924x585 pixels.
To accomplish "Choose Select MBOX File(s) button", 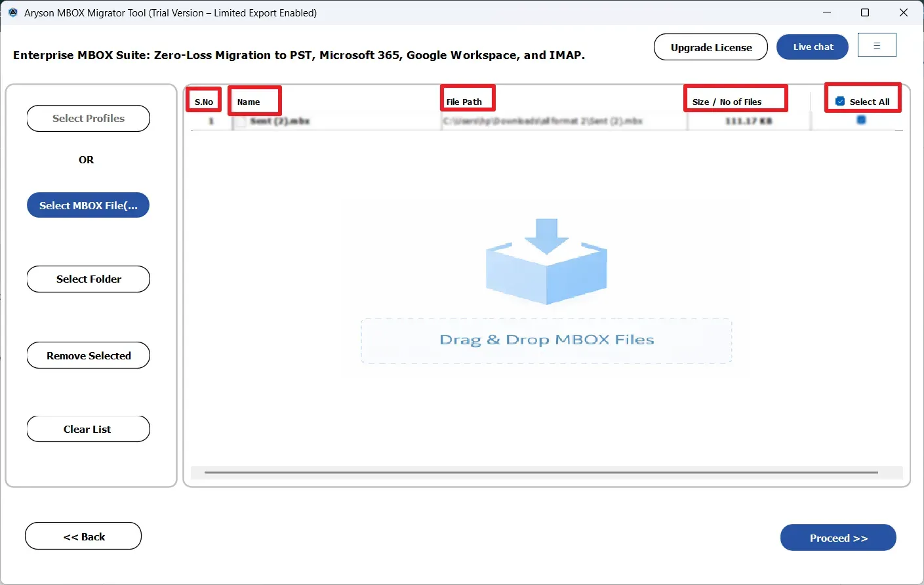I will [x=89, y=205].
